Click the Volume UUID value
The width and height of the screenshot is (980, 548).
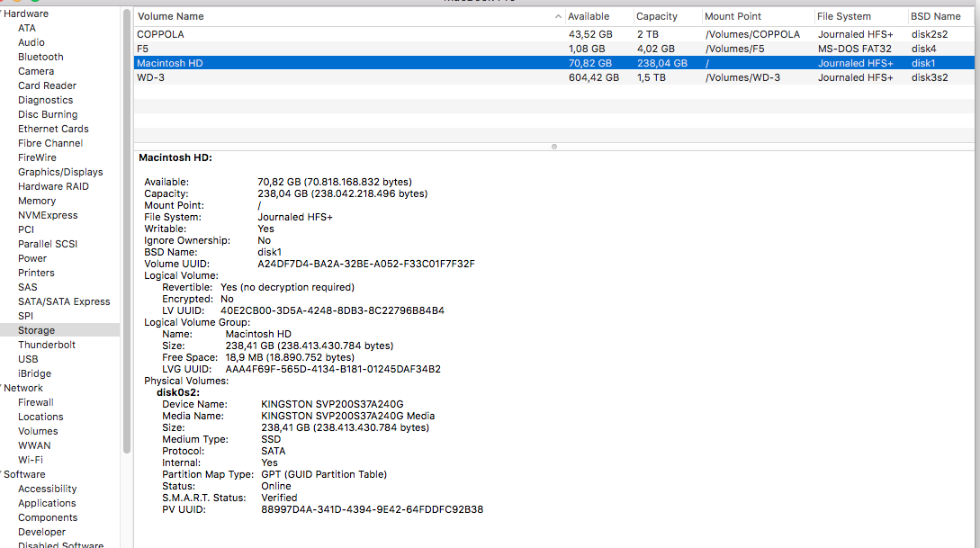(x=366, y=264)
